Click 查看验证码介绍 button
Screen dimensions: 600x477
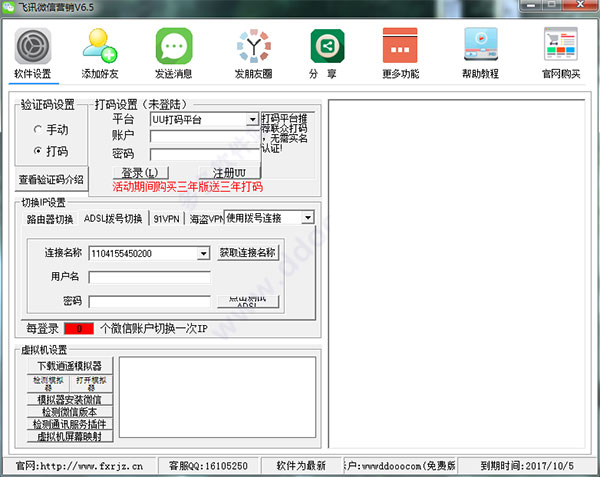[x=51, y=179]
